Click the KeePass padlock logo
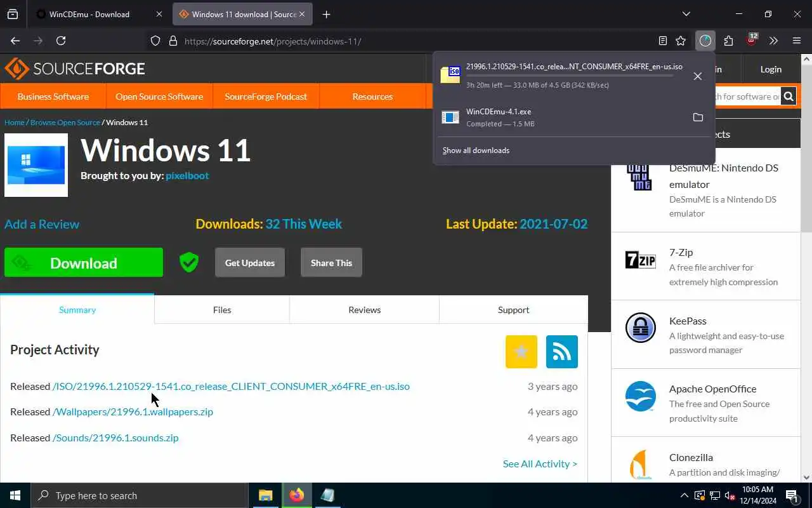Viewport: 812px width, 508px height. (x=640, y=328)
